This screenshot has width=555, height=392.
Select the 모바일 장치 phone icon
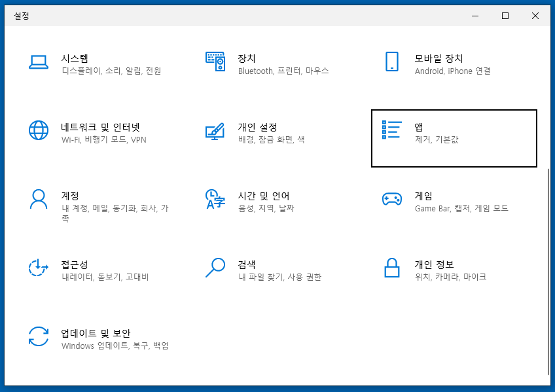point(392,62)
